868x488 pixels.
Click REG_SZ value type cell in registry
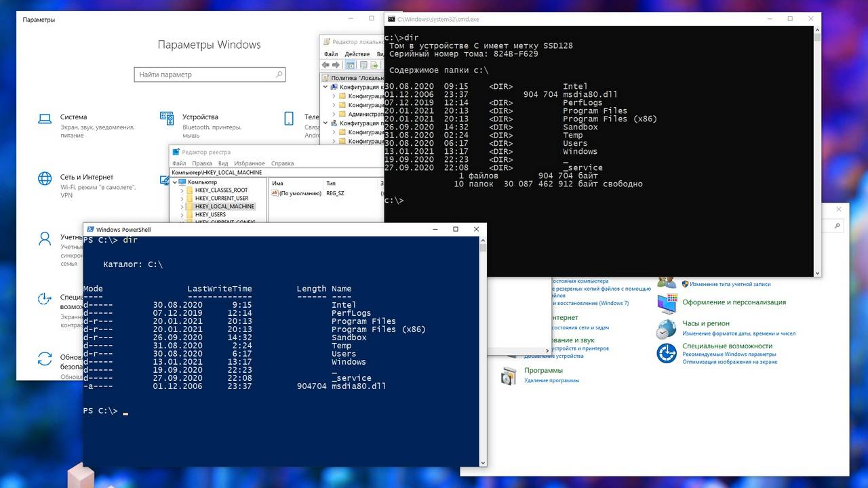[x=335, y=193]
